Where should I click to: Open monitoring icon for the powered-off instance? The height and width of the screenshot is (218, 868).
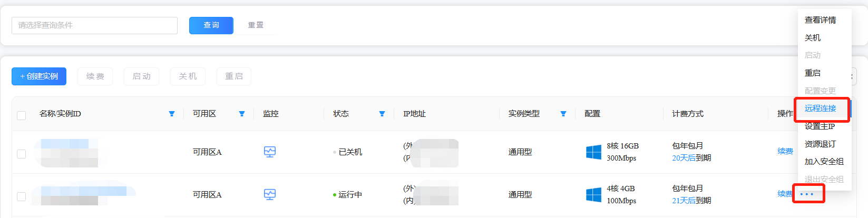tap(270, 152)
